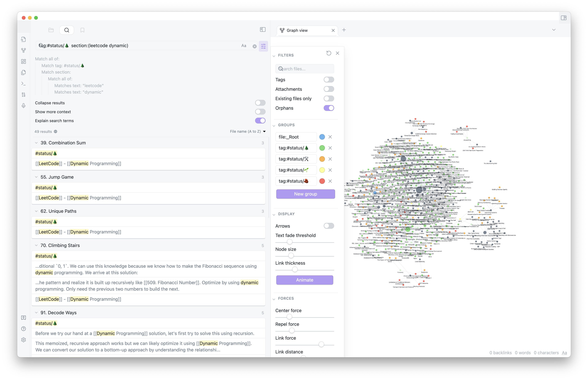
Task: Open command palette icon in ribbon
Action: click(24, 84)
